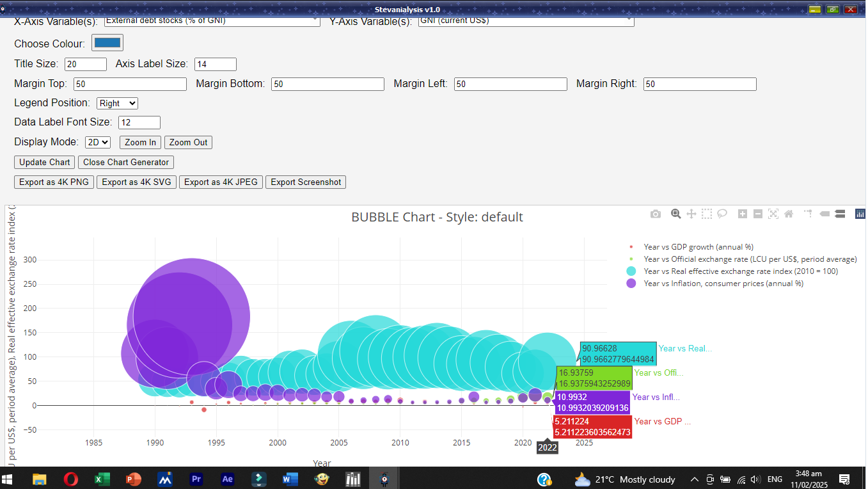
Task: Open the Legend Position dropdown
Action: coord(117,103)
